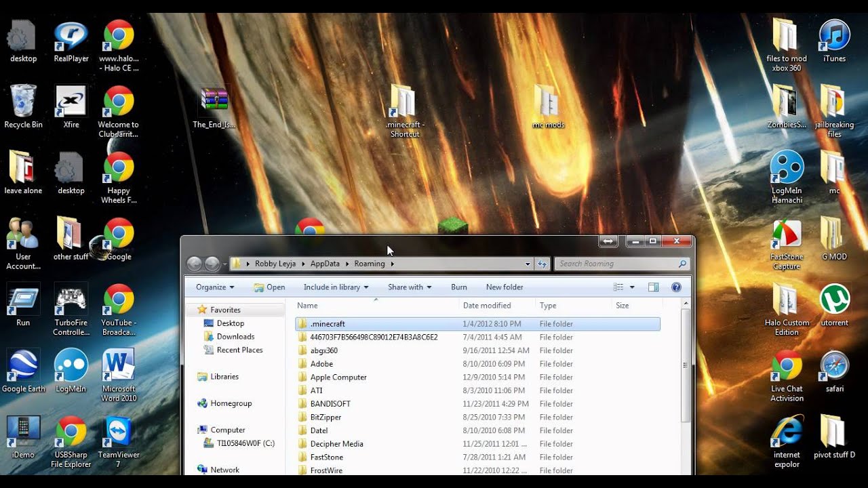Select Homegroup in the navigation pane
This screenshot has height=488, width=868.
tap(231, 403)
